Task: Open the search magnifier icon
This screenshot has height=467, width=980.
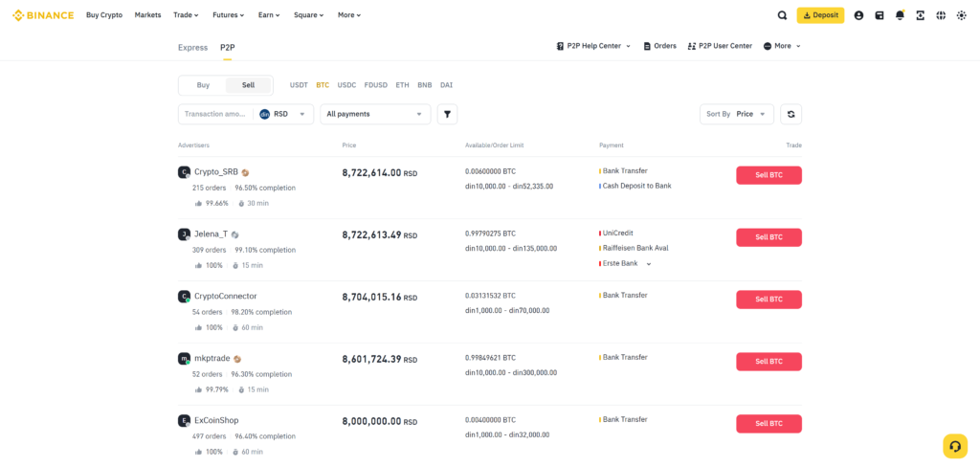Action: [782, 15]
